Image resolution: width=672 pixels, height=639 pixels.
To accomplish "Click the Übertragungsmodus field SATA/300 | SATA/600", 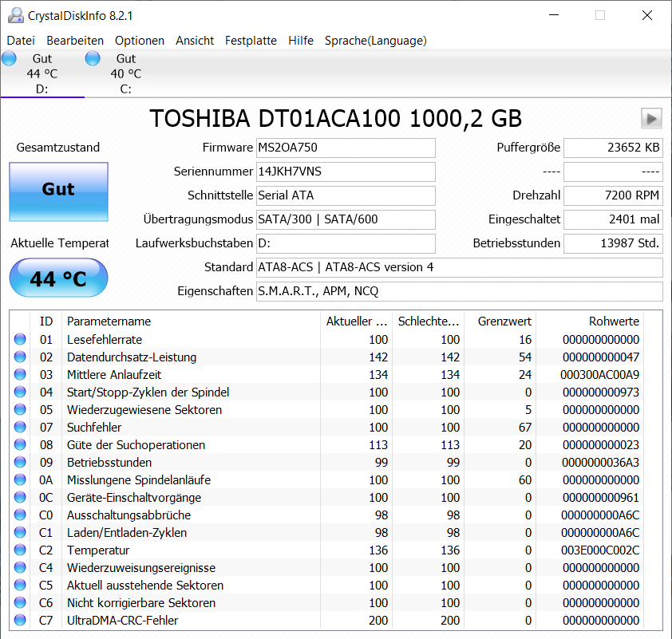I will 346,219.
